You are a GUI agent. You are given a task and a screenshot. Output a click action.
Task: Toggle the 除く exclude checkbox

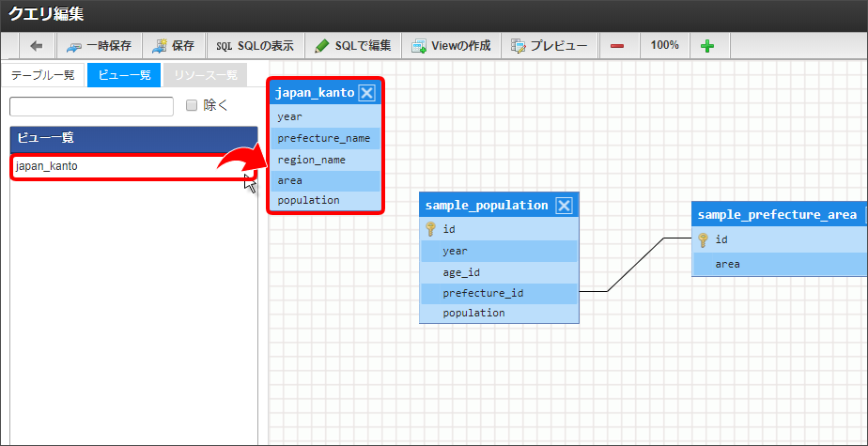[x=192, y=106]
